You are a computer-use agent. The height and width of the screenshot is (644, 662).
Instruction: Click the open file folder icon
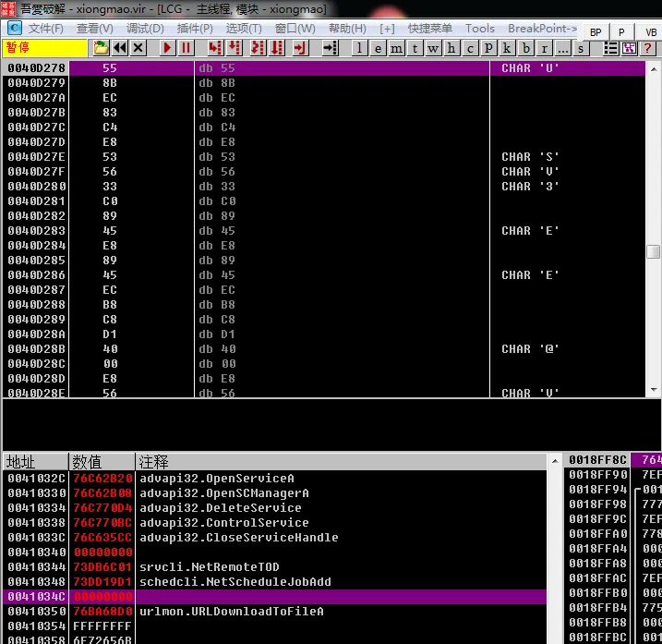101,48
